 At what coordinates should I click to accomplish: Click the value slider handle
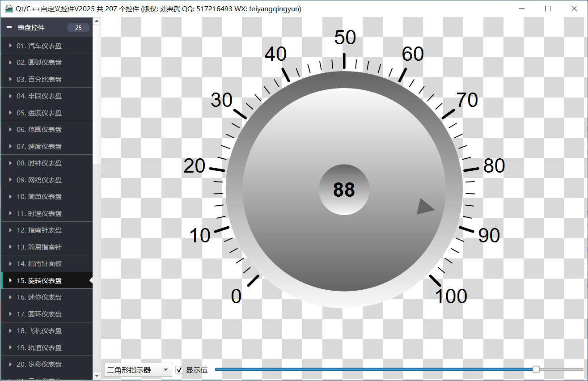tap(536, 369)
